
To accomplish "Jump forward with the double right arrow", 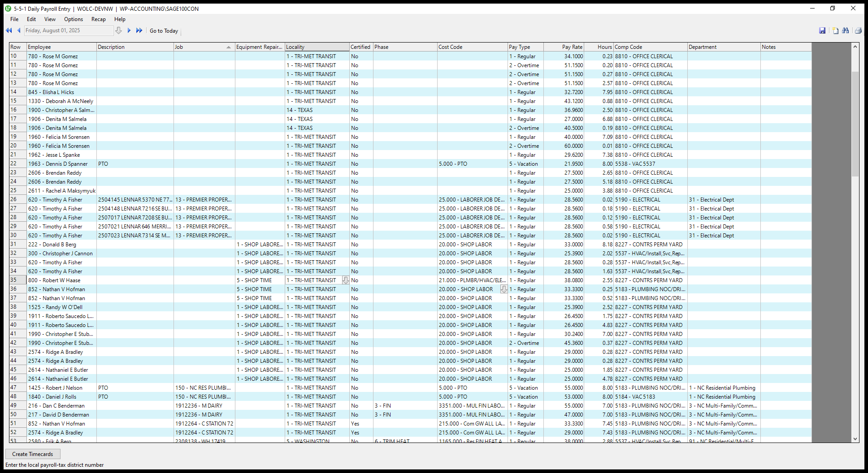I will 139,30.
